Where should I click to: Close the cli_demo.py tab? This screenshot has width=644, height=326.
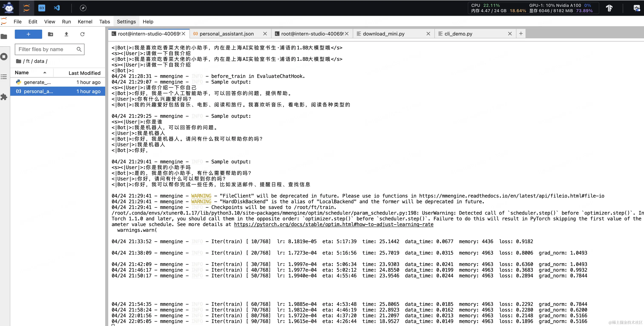pos(510,34)
